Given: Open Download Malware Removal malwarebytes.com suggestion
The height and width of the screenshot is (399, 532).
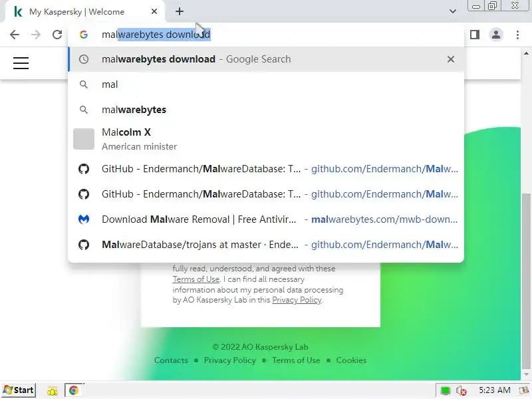Looking at the screenshot, I should tap(266, 219).
